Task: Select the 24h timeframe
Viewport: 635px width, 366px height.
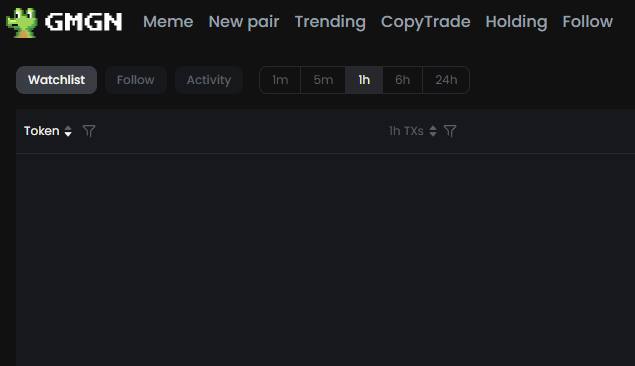Action: 446,80
